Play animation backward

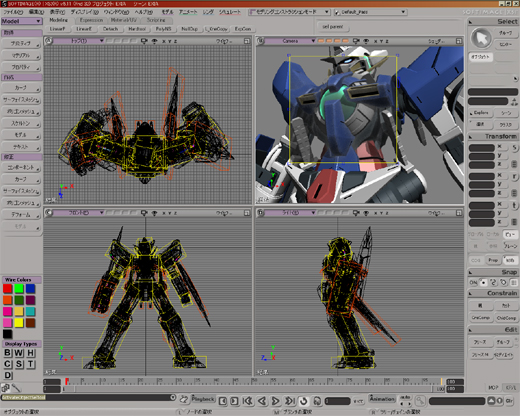pyautogui.click(x=262, y=401)
